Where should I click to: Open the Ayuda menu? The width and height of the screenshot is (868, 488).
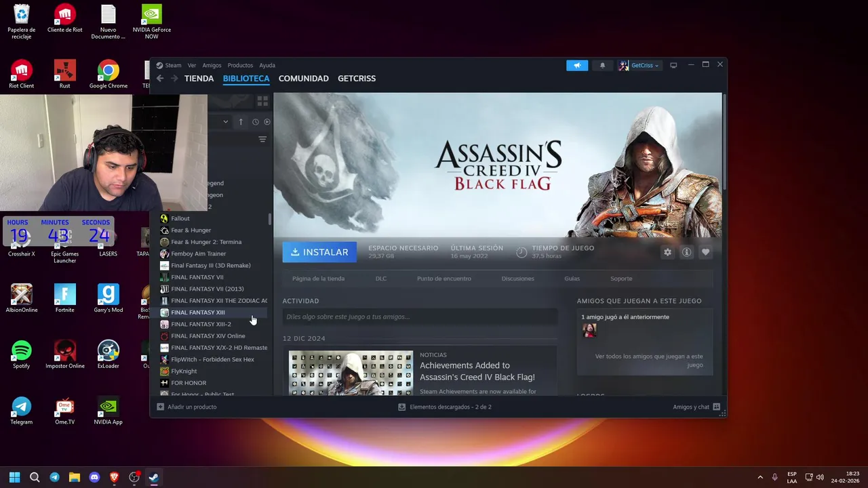267,65
